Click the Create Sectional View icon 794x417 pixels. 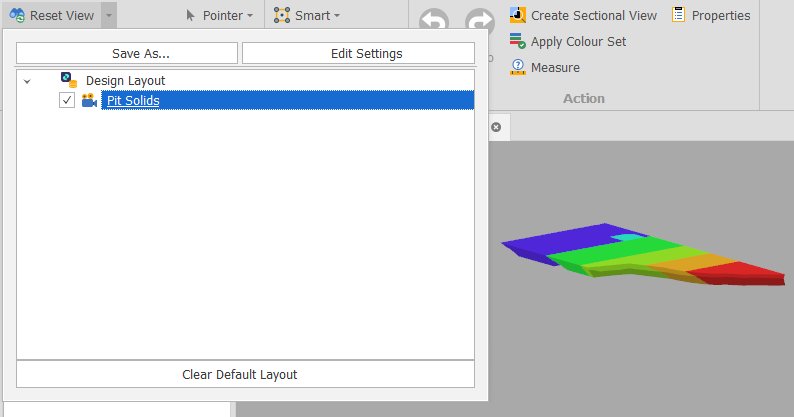click(x=518, y=15)
